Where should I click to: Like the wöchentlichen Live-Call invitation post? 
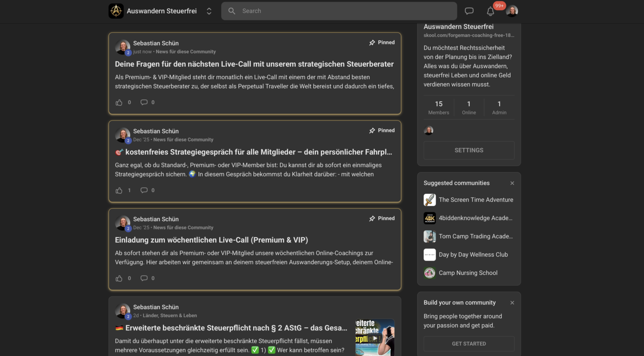tap(119, 279)
